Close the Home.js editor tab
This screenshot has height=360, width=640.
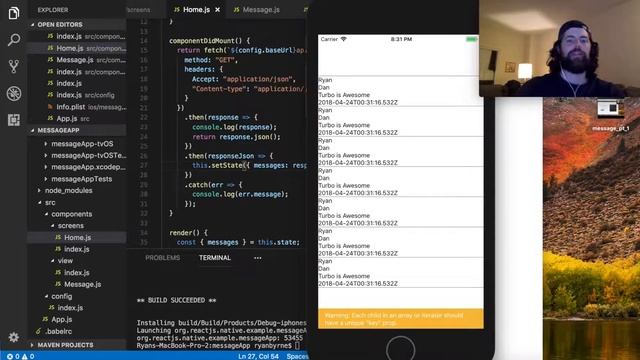click(218, 9)
